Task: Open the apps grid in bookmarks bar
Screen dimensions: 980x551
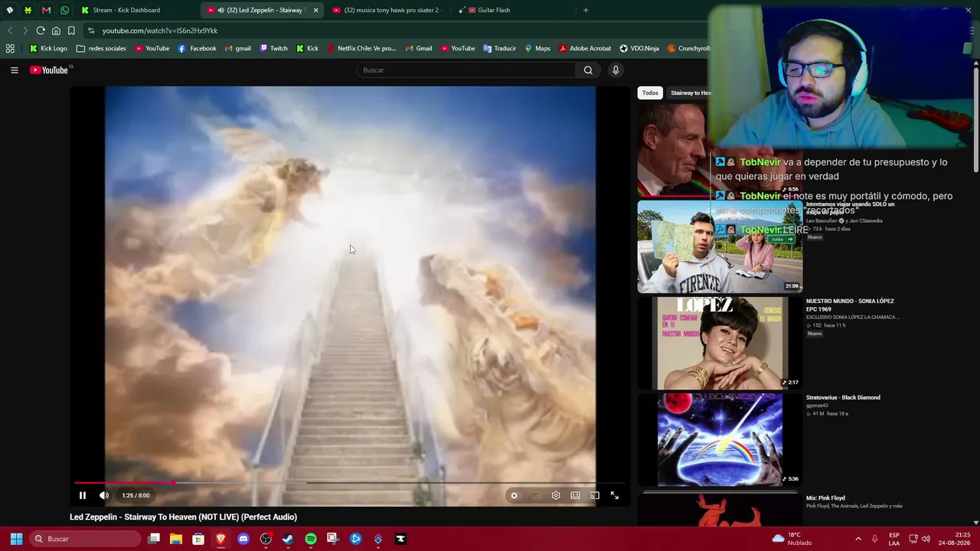Action: pos(10,48)
